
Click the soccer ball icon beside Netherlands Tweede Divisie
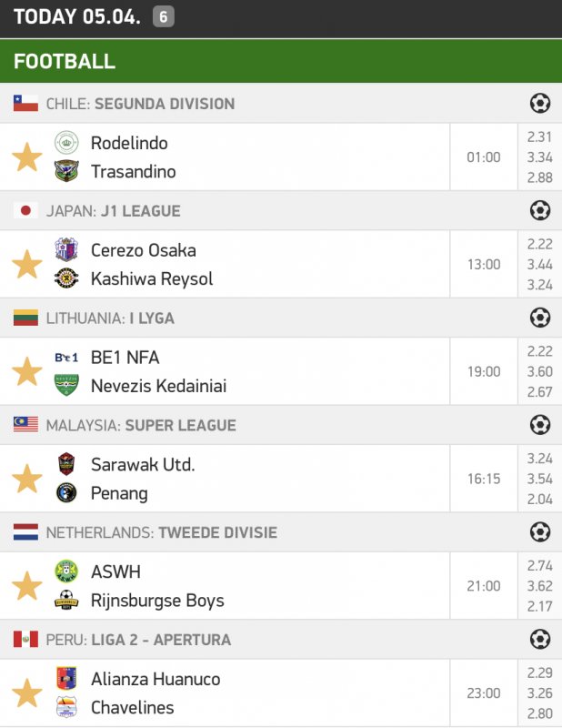540,532
